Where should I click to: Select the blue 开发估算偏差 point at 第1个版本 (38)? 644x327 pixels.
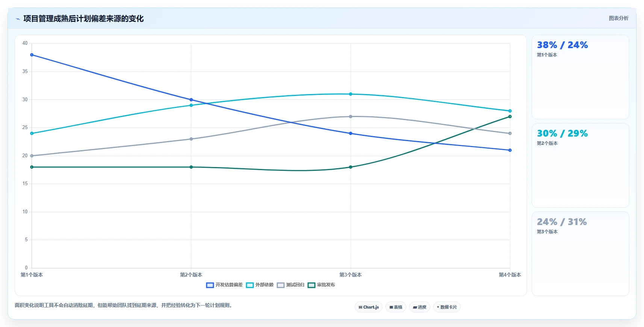tap(32, 55)
